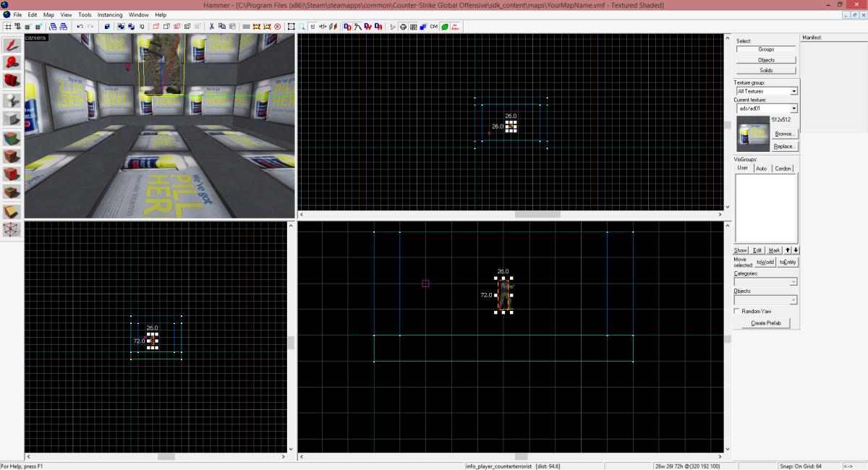Open the View menu
Image resolution: width=868 pixels, height=470 pixels.
click(x=66, y=14)
